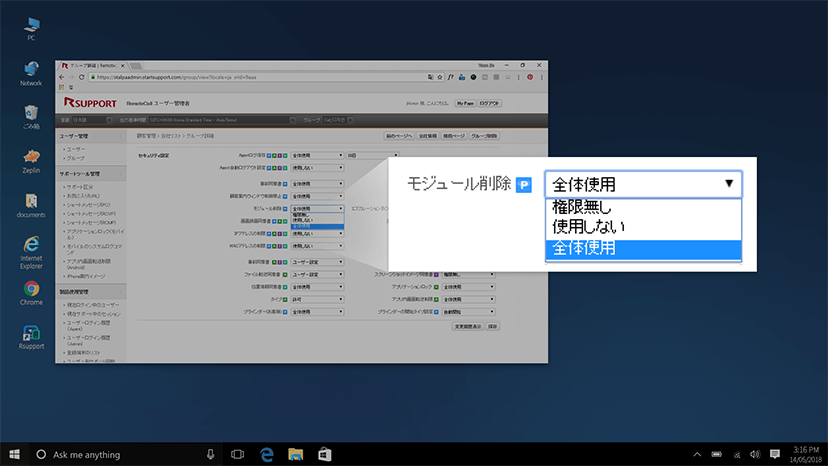Viewport: 828px width, 466px height.
Task: Choose highlighted 全体使用 in the dropdown list
Action: click(x=643, y=248)
